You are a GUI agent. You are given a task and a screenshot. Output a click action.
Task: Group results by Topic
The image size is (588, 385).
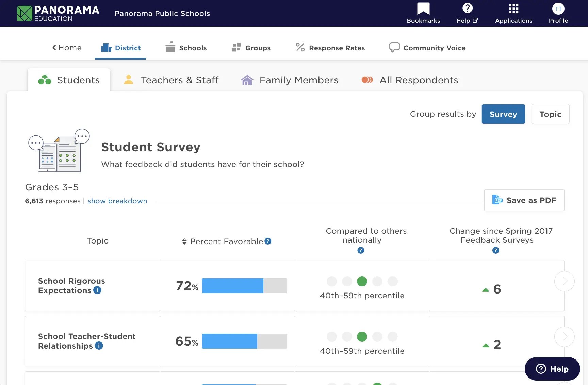coord(550,114)
